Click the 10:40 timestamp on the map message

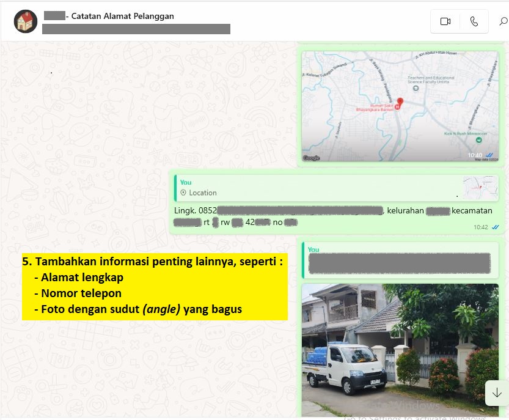[475, 155]
